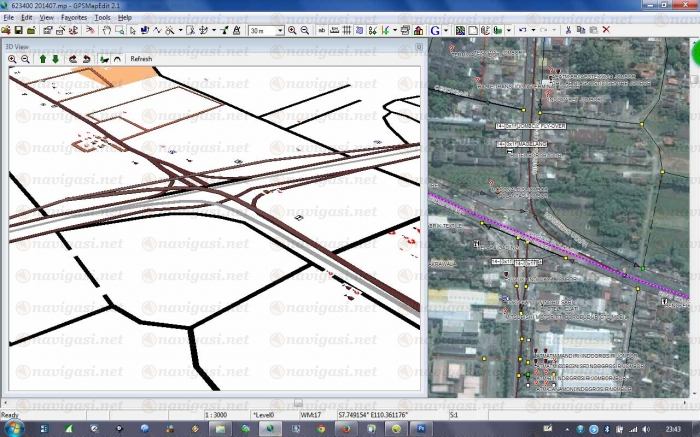Click the Google maps 'G' icon
The height and width of the screenshot is (437, 700).
[435, 30]
